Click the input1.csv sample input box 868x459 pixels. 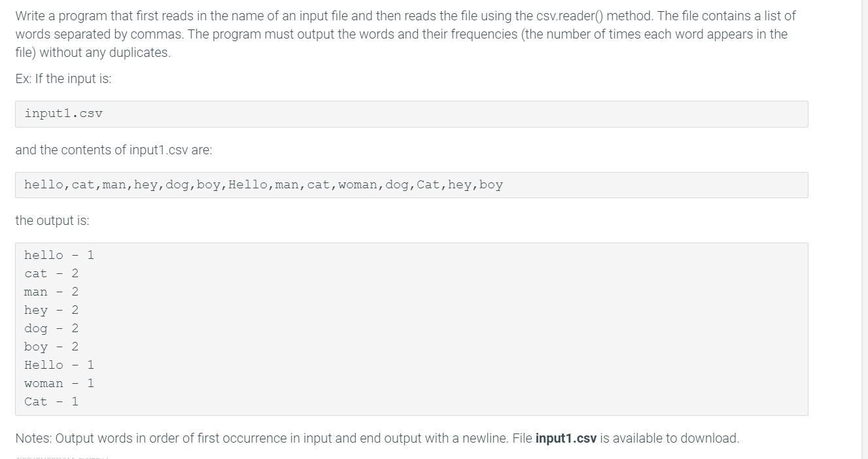click(411, 114)
